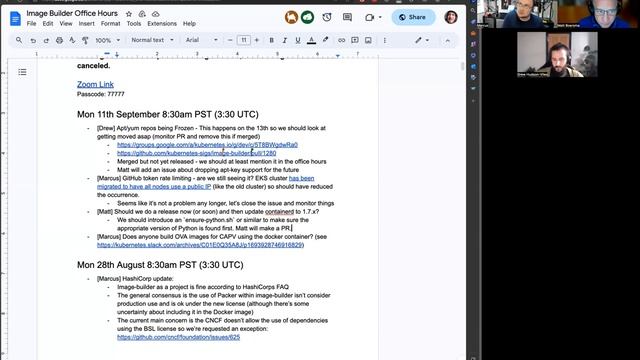Click the Mon 28th August heading
This screenshot has height=360, width=640.
[x=160, y=265]
